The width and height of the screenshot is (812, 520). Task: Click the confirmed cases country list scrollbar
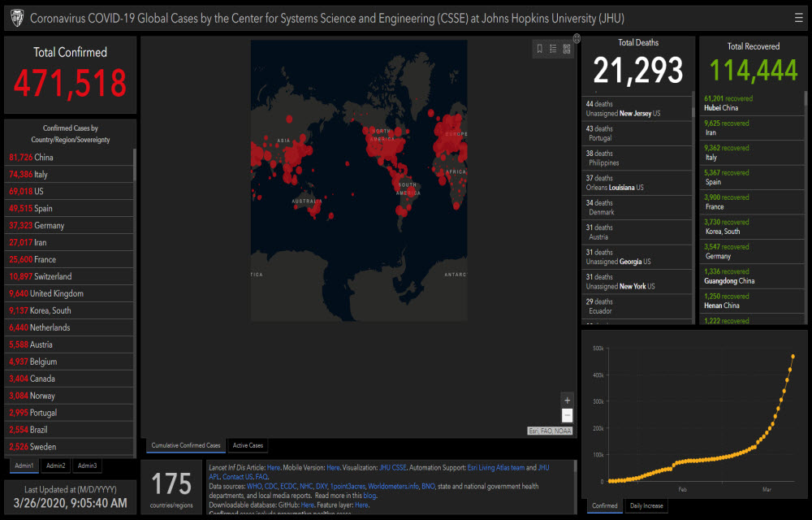[x=135, y=165]
